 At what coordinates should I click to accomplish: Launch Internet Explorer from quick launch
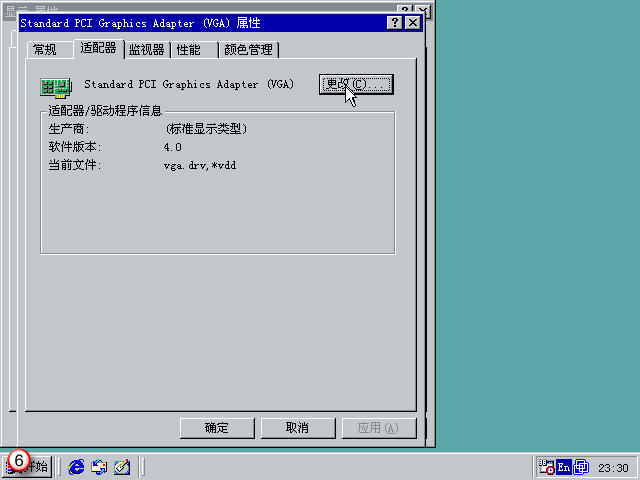[x=76, y=467]
